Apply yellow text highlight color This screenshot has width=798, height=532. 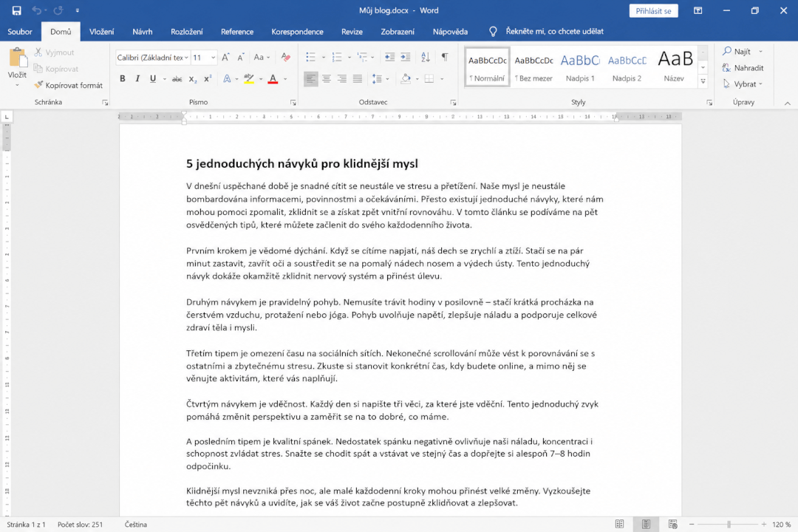pos(249,79)
